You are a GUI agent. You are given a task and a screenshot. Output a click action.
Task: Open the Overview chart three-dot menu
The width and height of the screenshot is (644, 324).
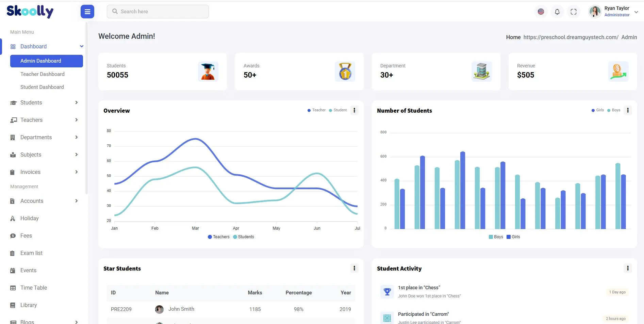click(354, 110)
